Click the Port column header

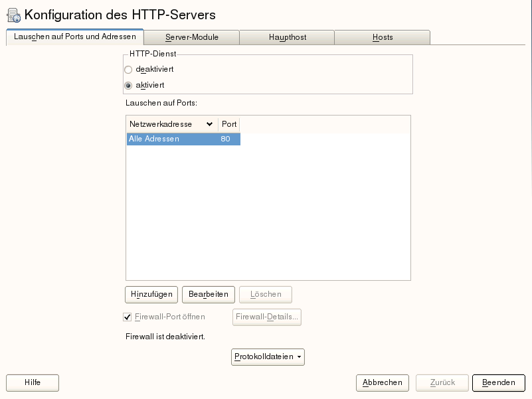point(229,124)
